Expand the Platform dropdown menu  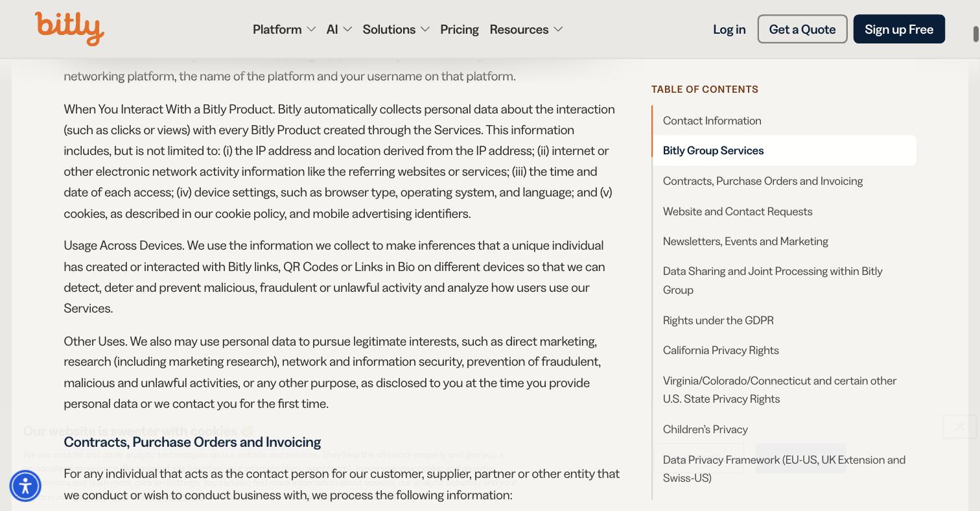[284, 29]
